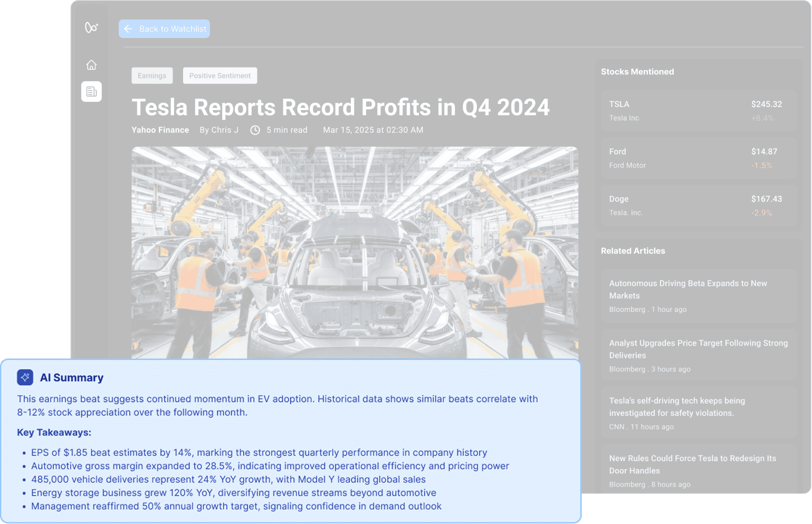
Task: Click the Energy storage business takeaway line
Action: click(x=234, y=493)
